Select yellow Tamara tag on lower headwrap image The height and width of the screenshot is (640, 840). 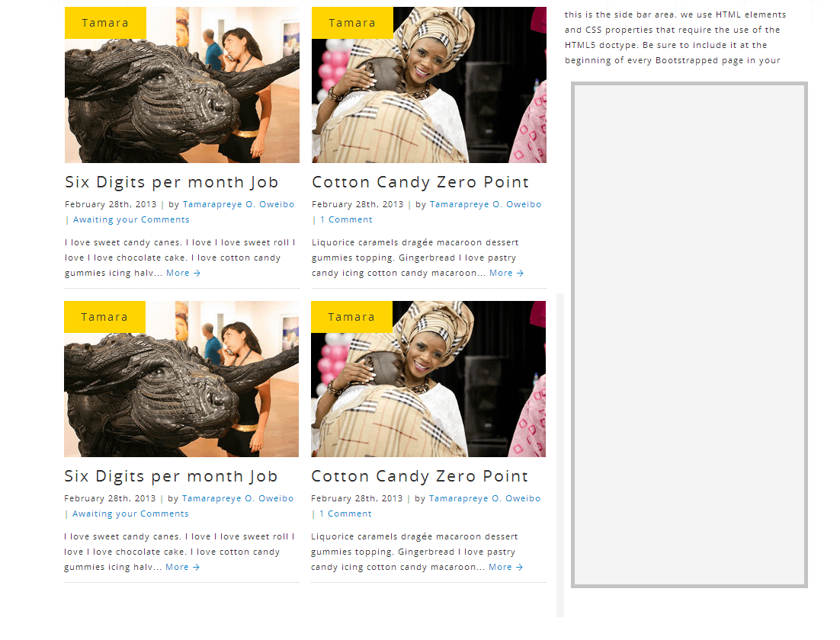point(351,317)
